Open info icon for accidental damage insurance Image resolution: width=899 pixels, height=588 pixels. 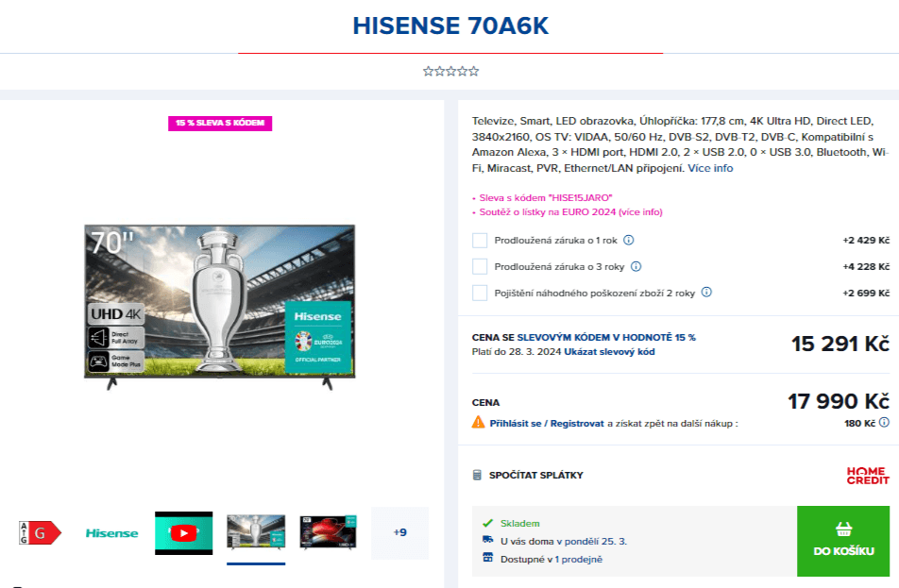[706, 293]
